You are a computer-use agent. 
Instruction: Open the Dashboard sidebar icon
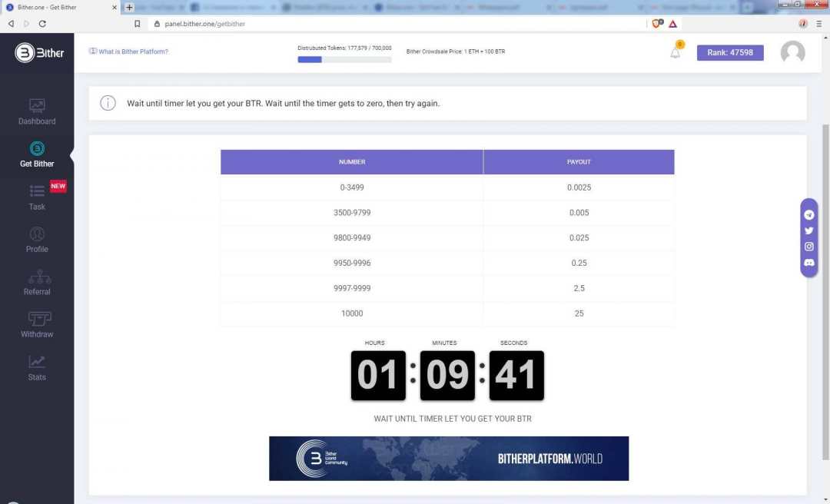[37, 106]
